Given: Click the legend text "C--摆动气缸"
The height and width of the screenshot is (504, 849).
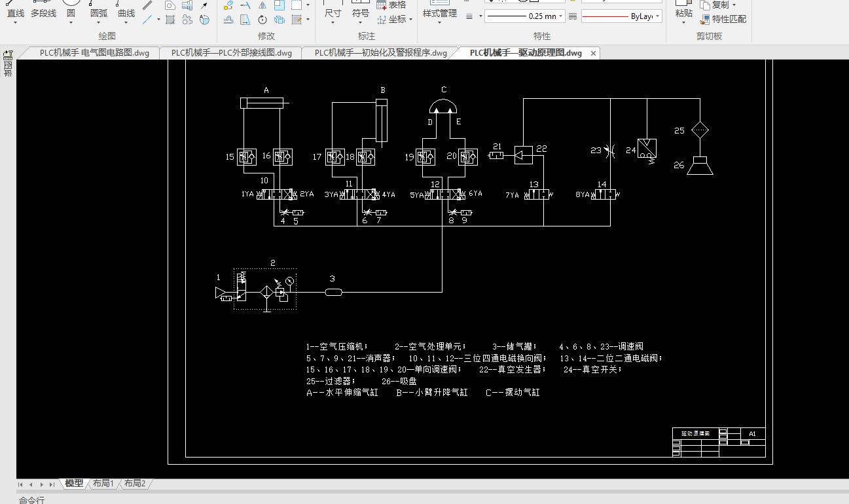Looking at the screenshot, I should pos(513,393).
